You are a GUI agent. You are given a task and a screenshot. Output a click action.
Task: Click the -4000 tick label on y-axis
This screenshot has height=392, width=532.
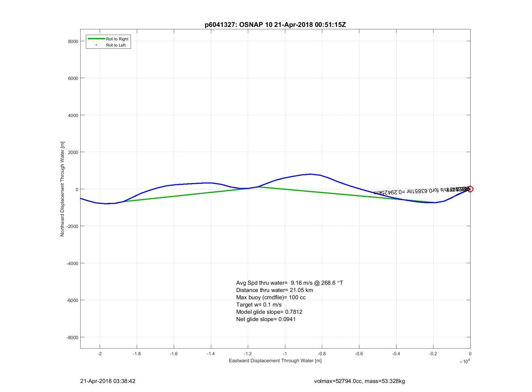72,263
